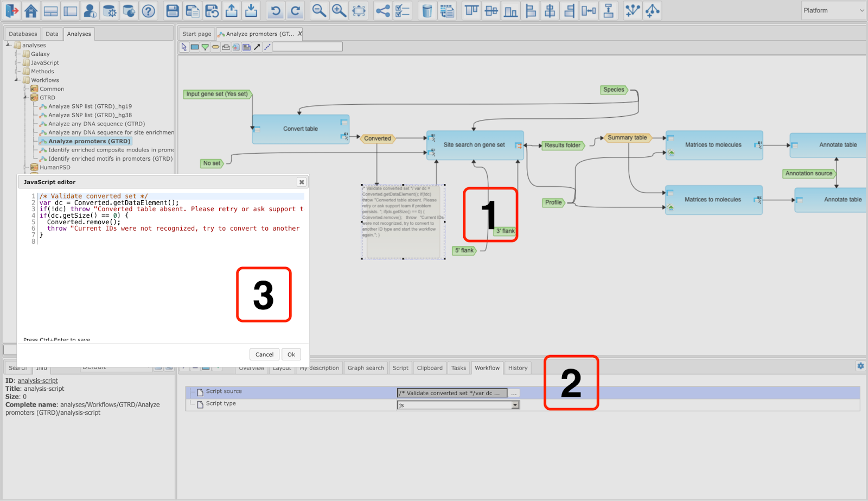Screen dimensions: 868x501
Task: Select the Results folder node
Action: [563, 145]
